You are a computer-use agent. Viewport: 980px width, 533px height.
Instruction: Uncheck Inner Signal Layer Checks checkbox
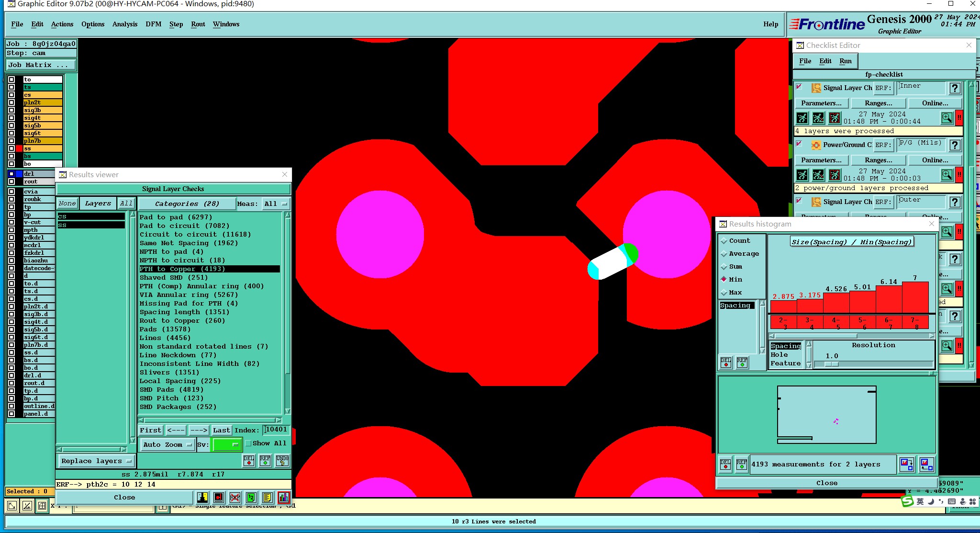click(x=799, y=87)
